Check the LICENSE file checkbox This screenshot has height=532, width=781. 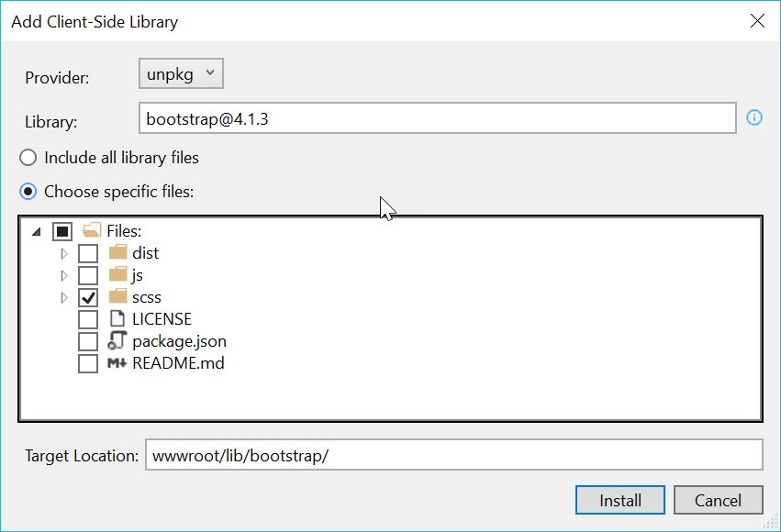88,319
